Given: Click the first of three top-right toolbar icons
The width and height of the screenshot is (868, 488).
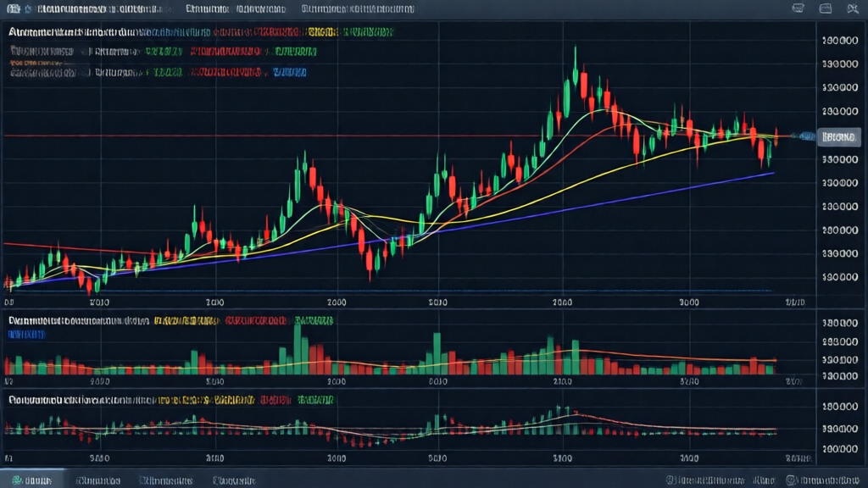Looking at the screenshot, I should (798, 8).
